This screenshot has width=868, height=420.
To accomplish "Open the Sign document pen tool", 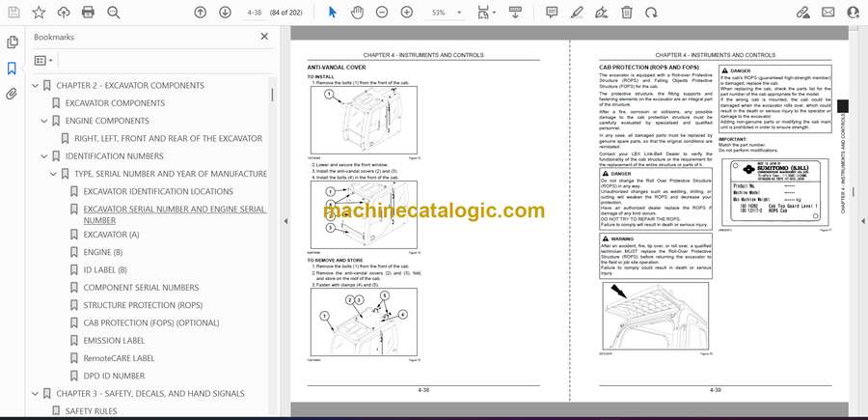I will (601, 13).
